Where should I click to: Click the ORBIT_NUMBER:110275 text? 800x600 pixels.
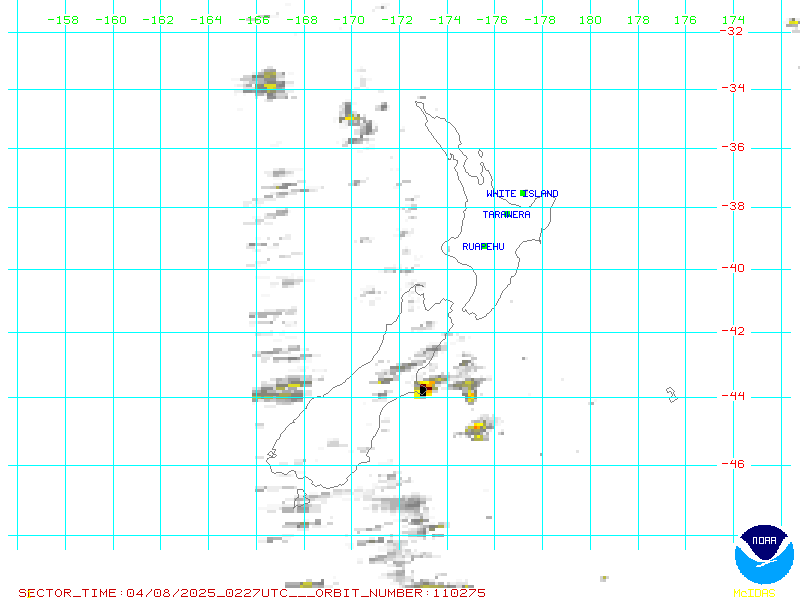(401, 593)
